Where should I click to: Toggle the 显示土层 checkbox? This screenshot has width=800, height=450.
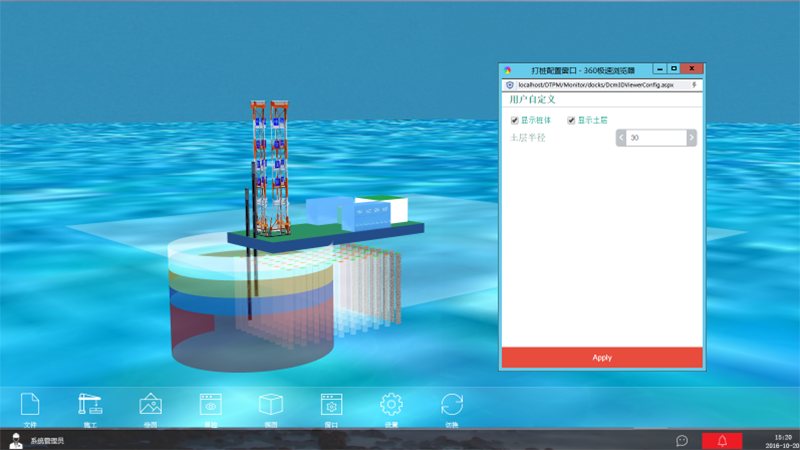[x=571, y=120]
